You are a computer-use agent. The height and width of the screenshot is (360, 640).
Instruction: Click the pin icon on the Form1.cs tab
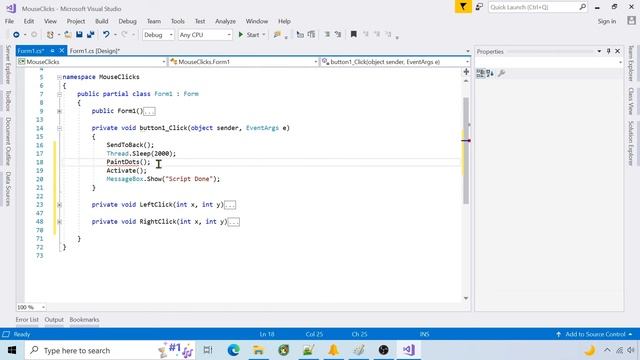tap(53, 51)
